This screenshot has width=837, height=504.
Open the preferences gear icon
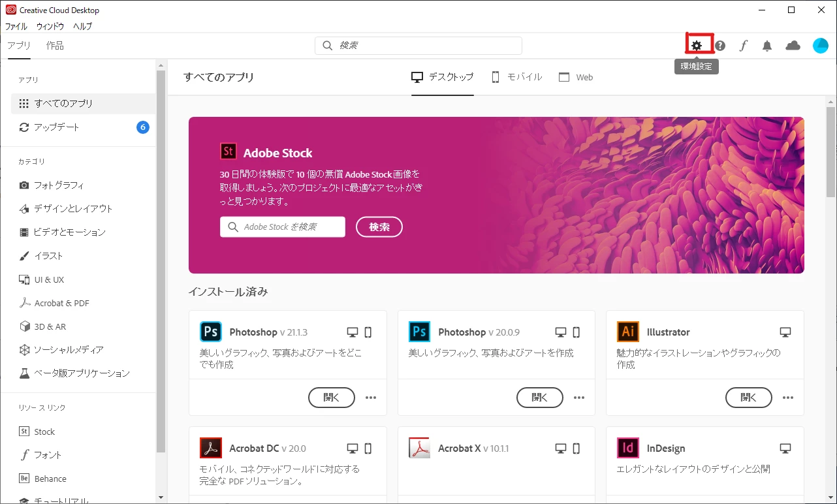(x=697, y=46)
